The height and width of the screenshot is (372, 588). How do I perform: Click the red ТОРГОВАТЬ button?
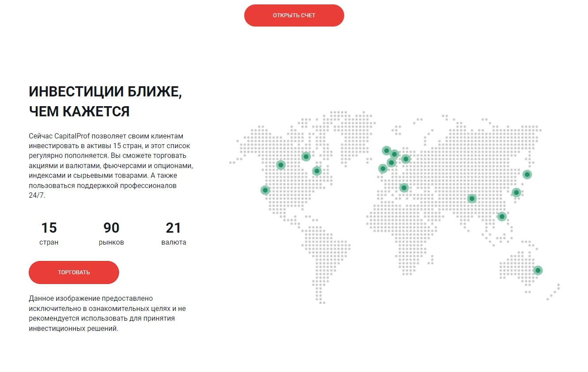pos(74,272)
